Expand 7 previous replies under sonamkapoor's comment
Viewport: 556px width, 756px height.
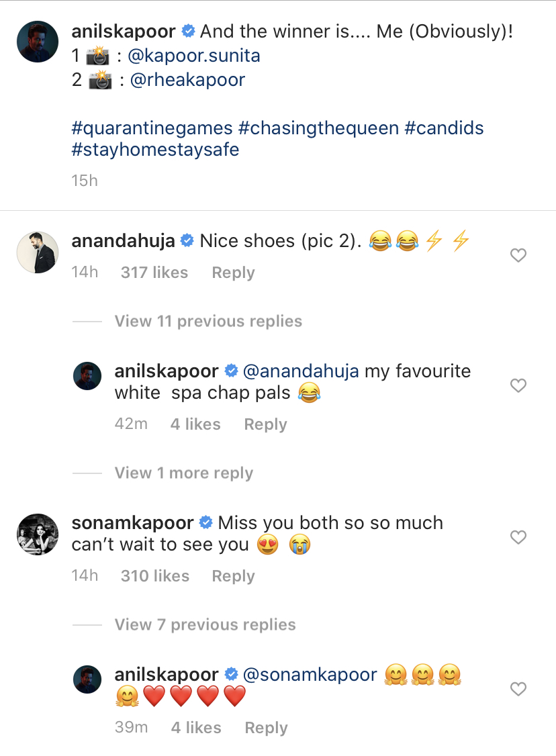point(205,624)
